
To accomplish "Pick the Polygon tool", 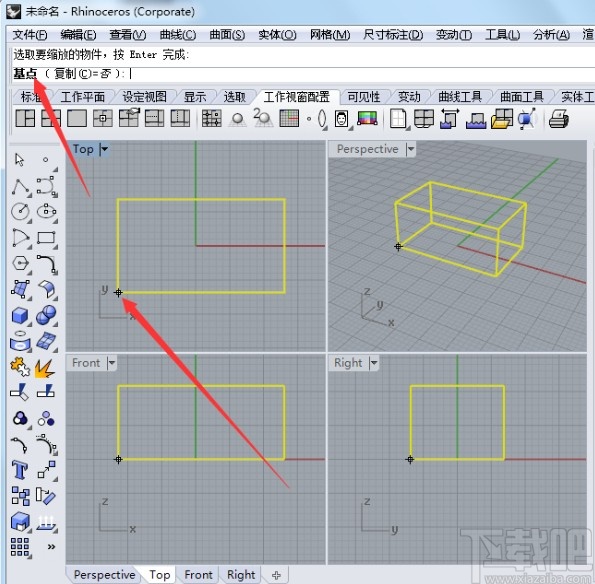I will click(20, 264).
